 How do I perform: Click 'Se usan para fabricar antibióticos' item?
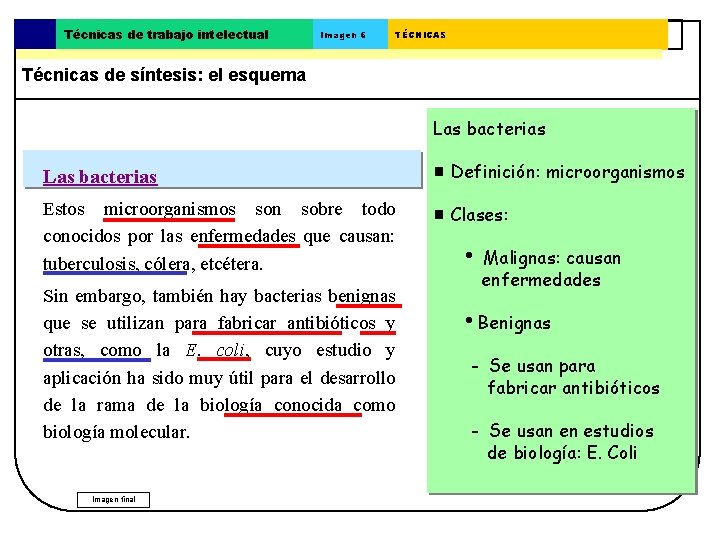coord(574,377)
